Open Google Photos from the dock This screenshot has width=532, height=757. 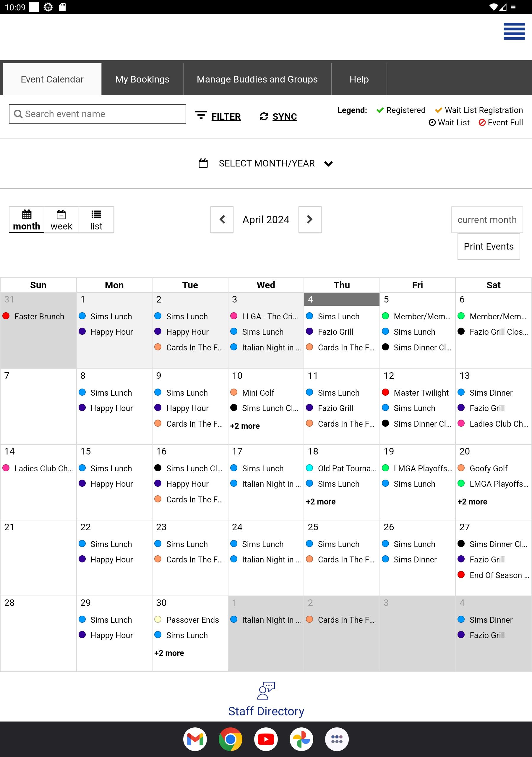(301, 739)
